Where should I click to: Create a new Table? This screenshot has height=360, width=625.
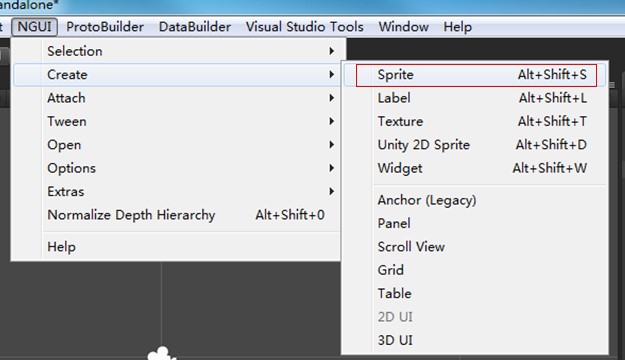475,293
